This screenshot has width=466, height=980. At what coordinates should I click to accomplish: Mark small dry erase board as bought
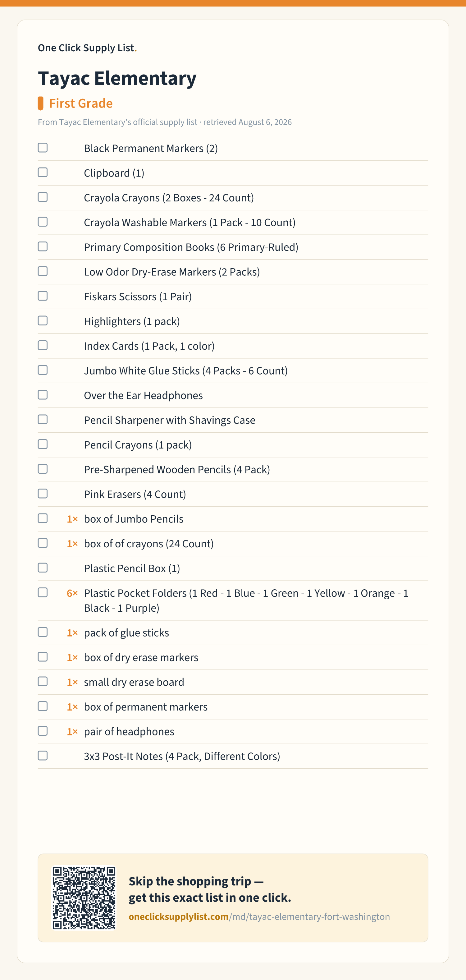43,682
